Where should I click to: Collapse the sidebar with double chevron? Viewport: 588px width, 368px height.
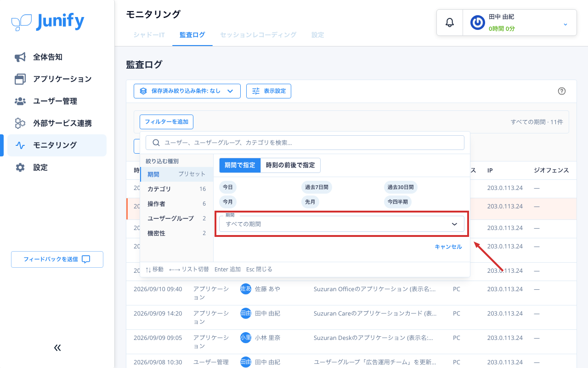point(57,348)
